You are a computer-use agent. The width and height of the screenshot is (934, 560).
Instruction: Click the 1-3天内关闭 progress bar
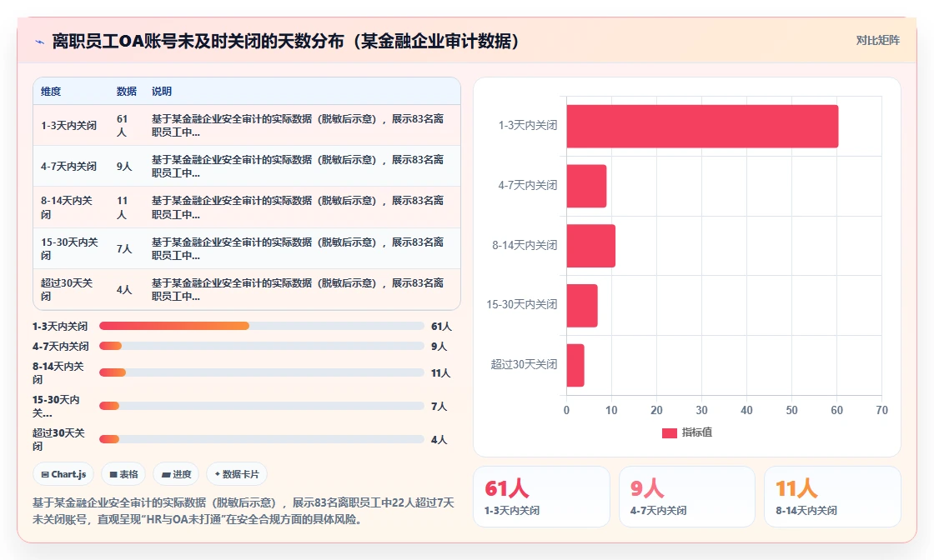[262, 326]
